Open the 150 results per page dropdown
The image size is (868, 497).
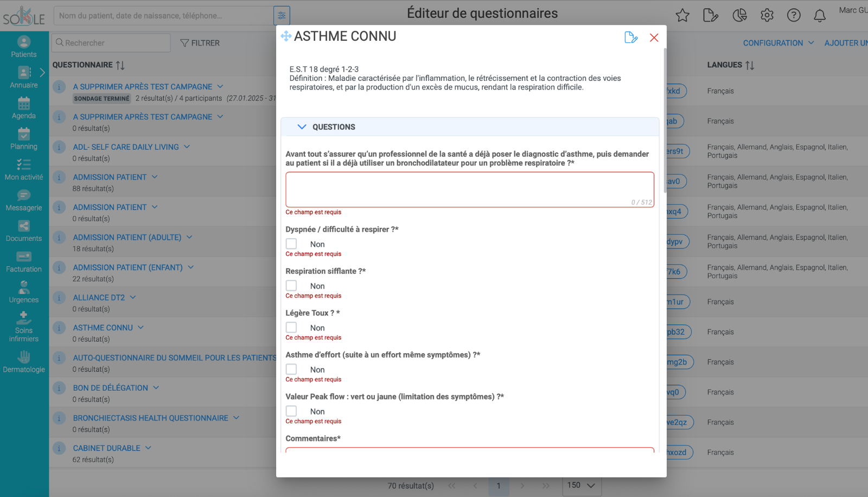pos(582,485)
